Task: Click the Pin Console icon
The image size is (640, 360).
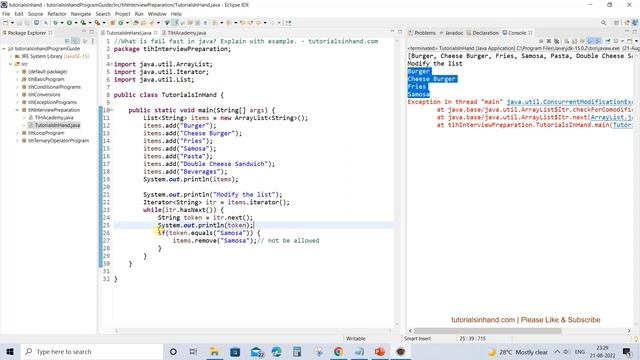Action: [608, 41]
